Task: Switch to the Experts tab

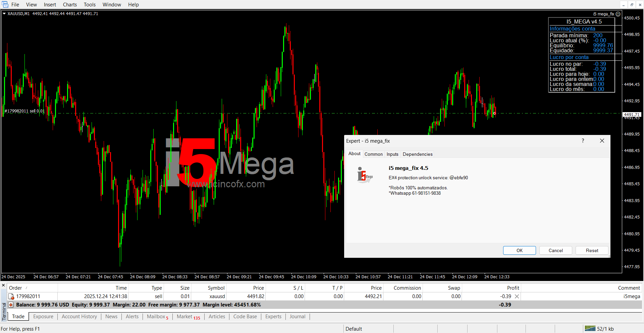Action: pyautogui.click(x=273, y=317)
